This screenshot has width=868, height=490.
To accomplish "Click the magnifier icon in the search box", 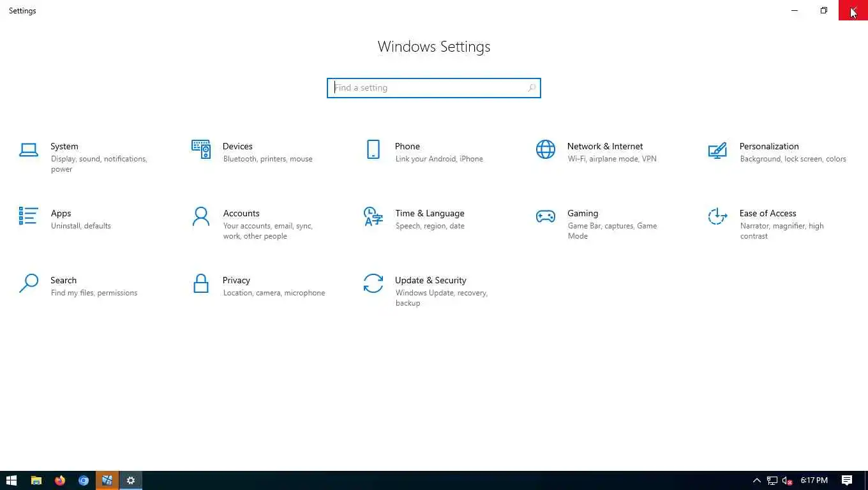I will click(531, 88).
